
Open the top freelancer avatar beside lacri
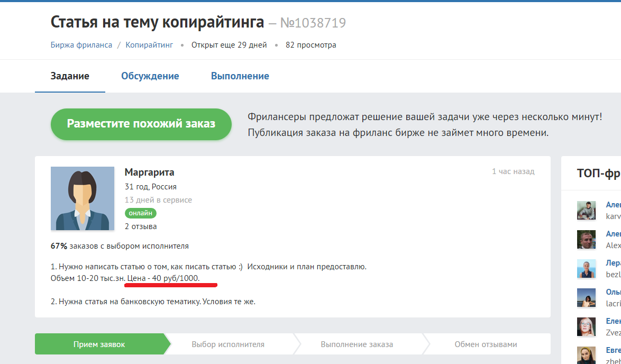[x=586, y=297]
